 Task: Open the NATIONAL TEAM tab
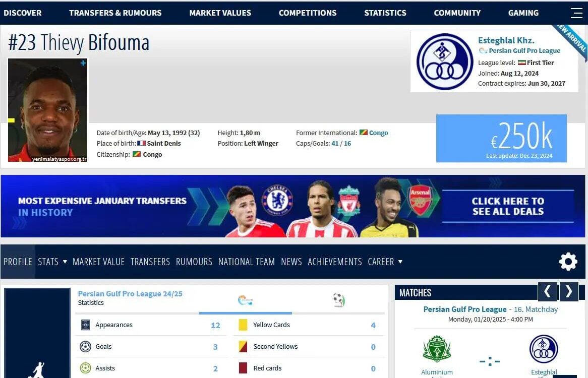pyautogui.click(x=247, y=262)
